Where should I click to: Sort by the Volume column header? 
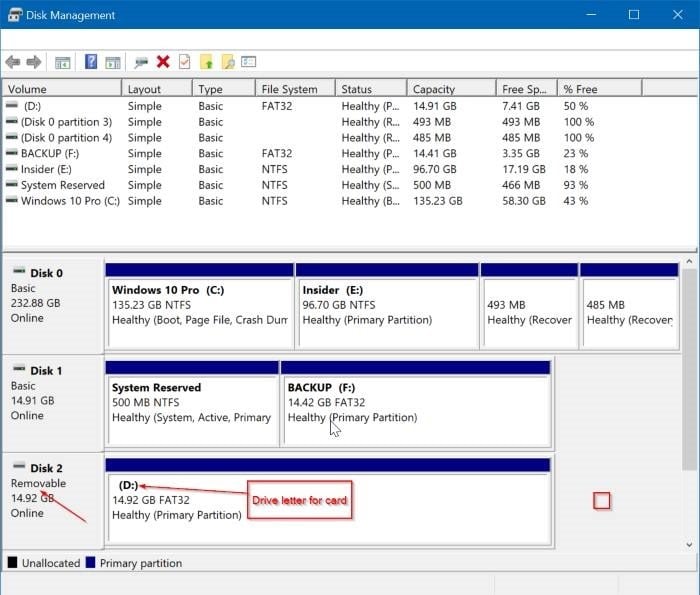coord(60,89)
